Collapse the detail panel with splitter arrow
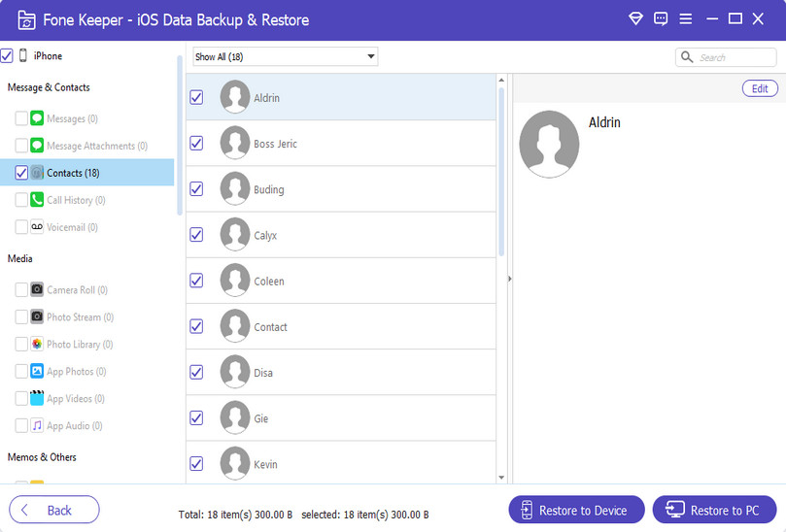786x532 pixels. coord(510,279)
